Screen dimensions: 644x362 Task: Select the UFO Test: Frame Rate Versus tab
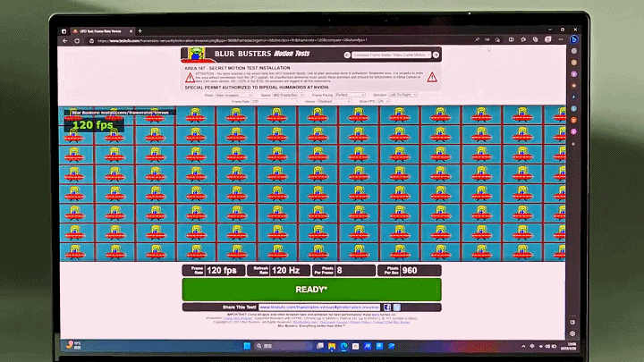[102, 31]
